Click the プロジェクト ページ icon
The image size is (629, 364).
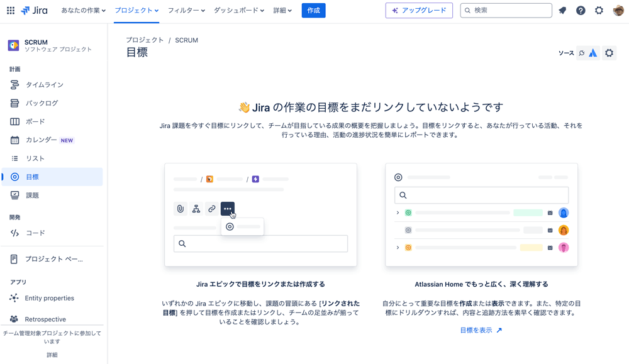(x=14, y=259)
